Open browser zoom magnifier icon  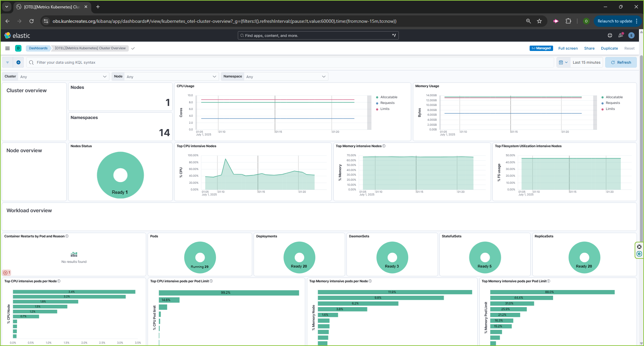[x=528, y=21]
